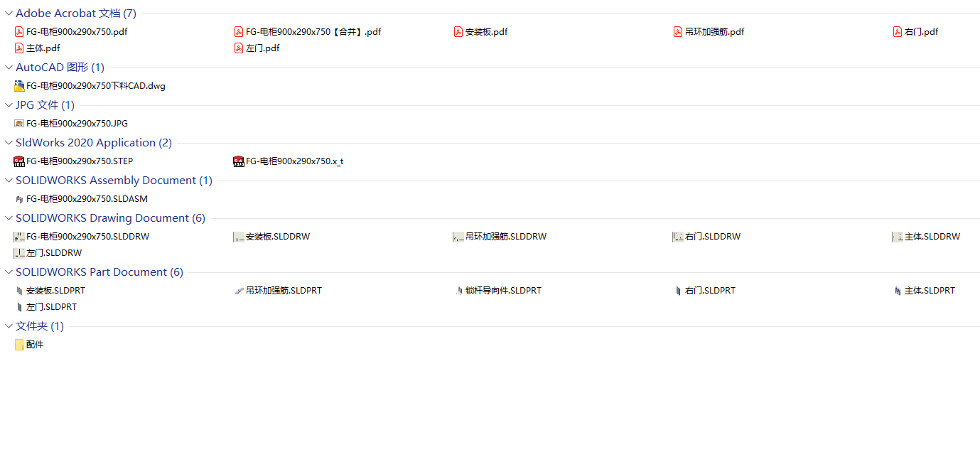Select SOLIDWORKS Part Document (6) group header
Screen dimensions: 980x467
tap(99, 272)
